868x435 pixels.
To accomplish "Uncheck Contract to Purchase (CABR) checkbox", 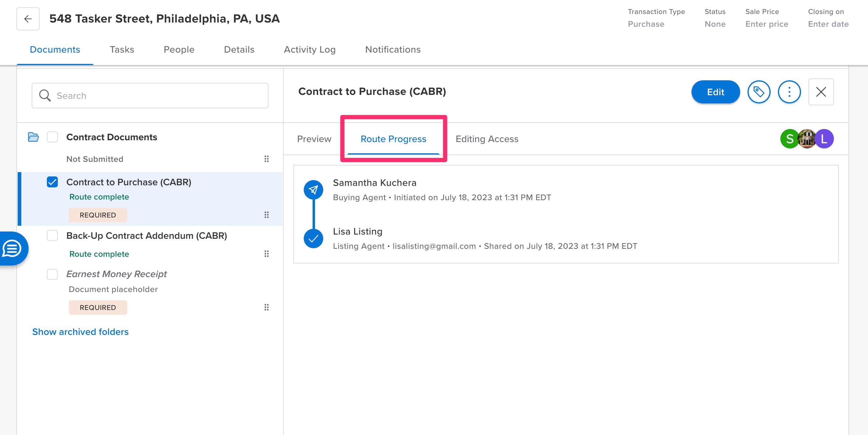I will click(52, 182).
